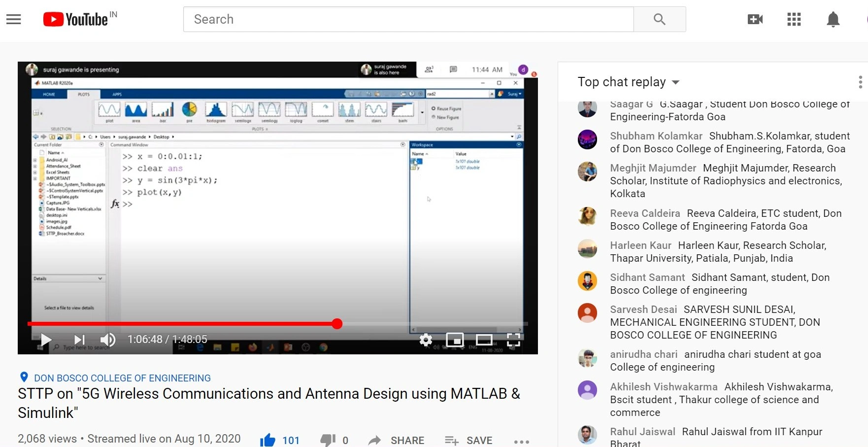Select the New Figure radio option
This screenshot has width=868, height=447.
445,117
